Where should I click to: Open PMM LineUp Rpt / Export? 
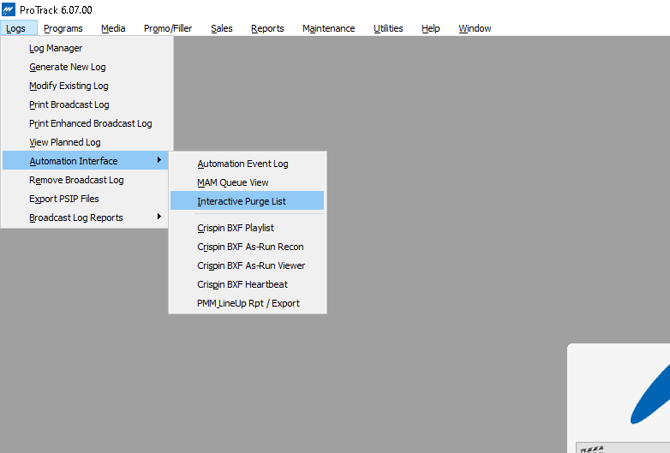[x=247, y=303]
